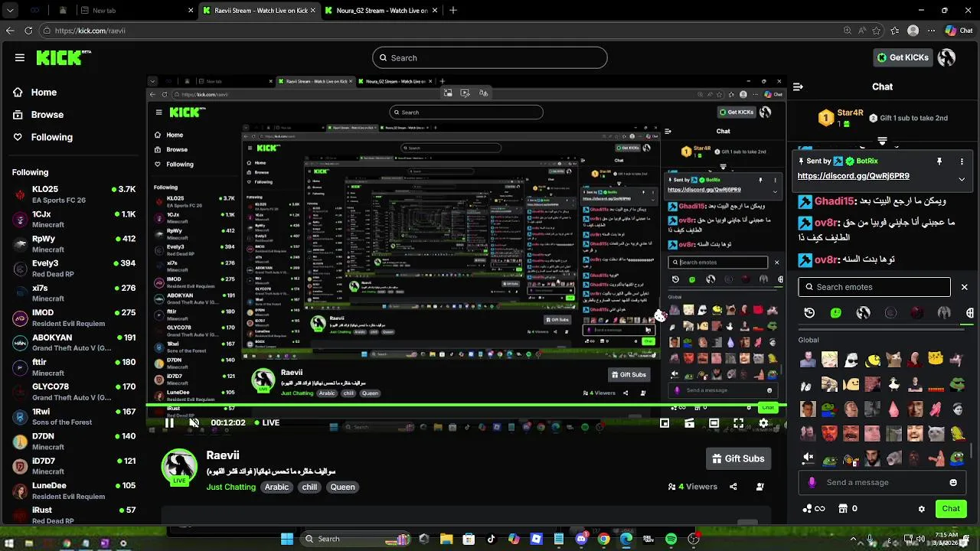Click the D7DN channel avatar
This screenshot has height=551, width=980.
pos(21,442)
